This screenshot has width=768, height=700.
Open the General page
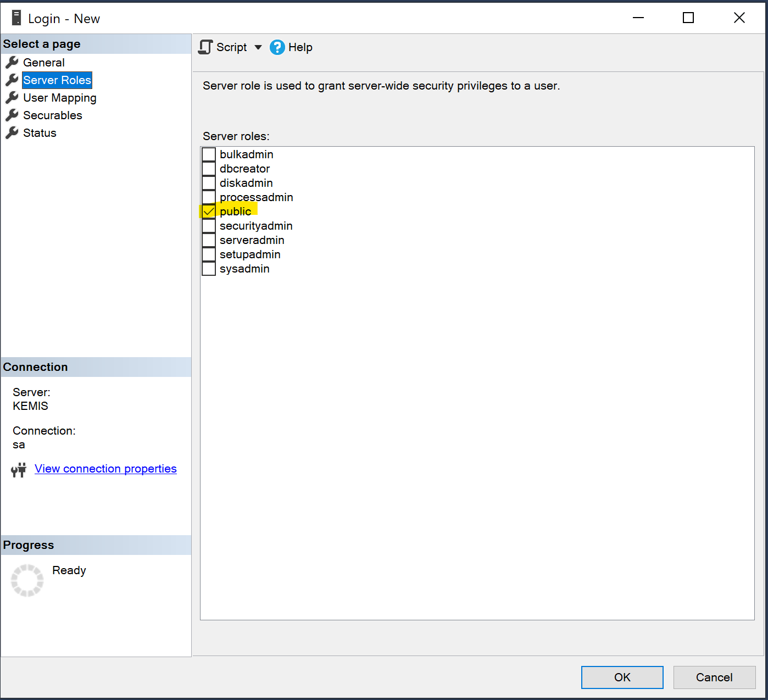(x=44, y=63)
